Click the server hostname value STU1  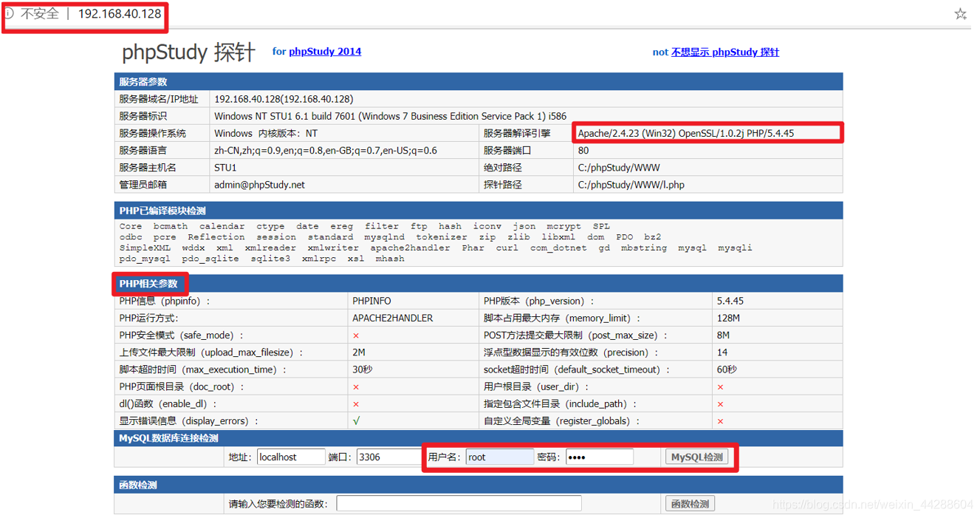225,168
